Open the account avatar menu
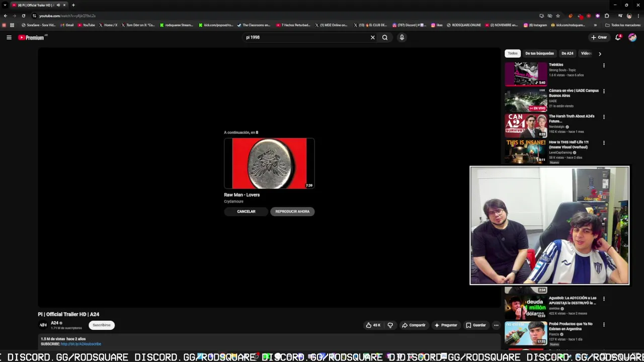This screenshot has height=362, width=644. 632,37
